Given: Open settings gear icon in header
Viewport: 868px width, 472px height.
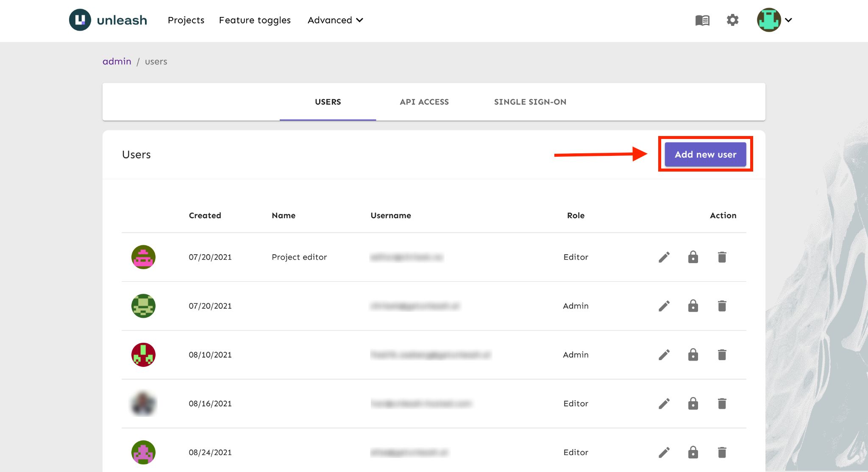Looking at the screenshot, I should 732,20.
